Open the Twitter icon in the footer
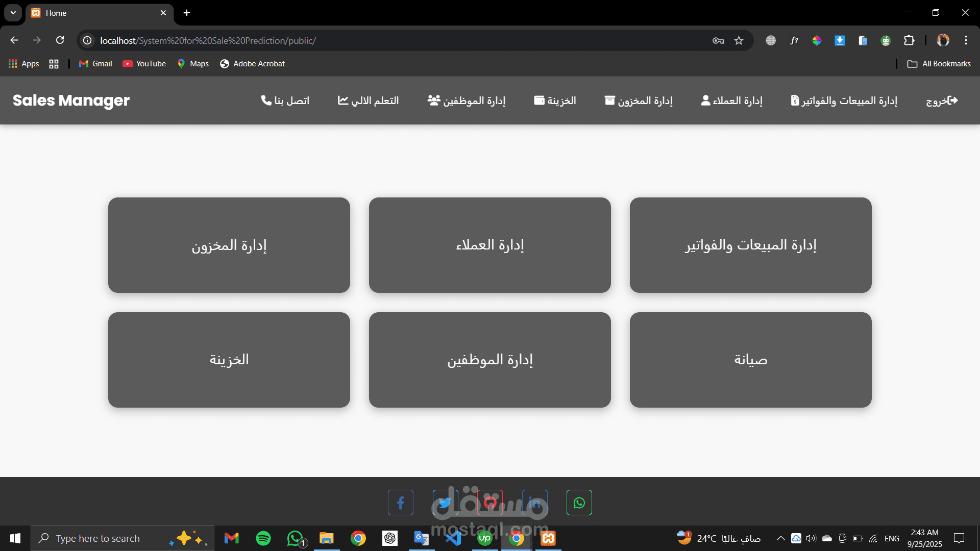 tap(445, 502)
